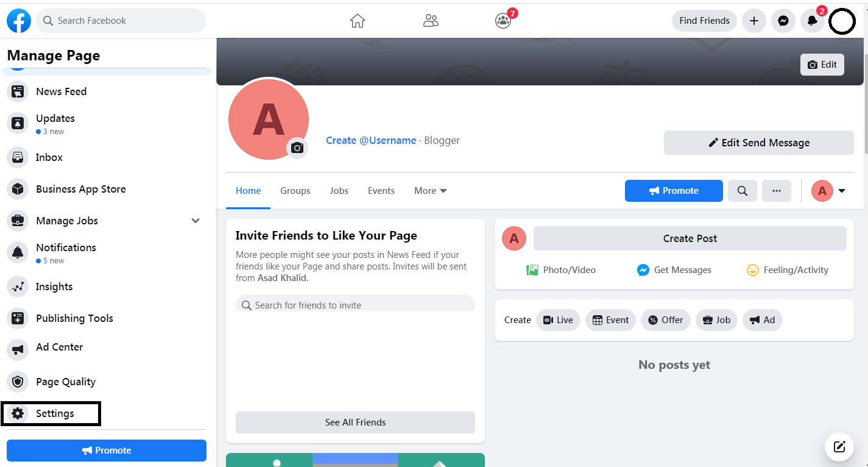868x467 pixels.
Task: Click the Ad create button
Action: tap(763, 320)
